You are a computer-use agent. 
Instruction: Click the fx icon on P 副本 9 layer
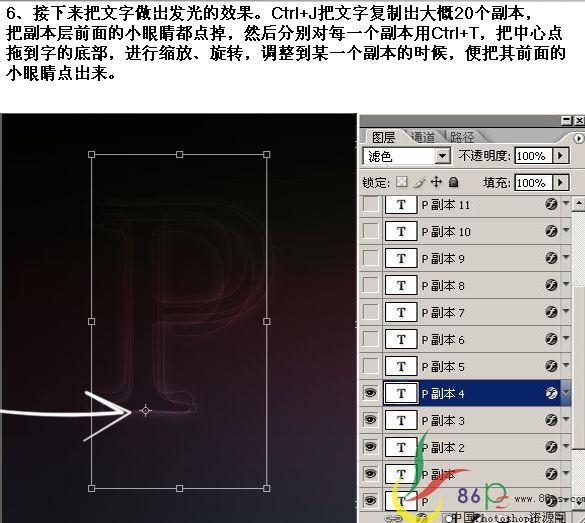(551, 258)
